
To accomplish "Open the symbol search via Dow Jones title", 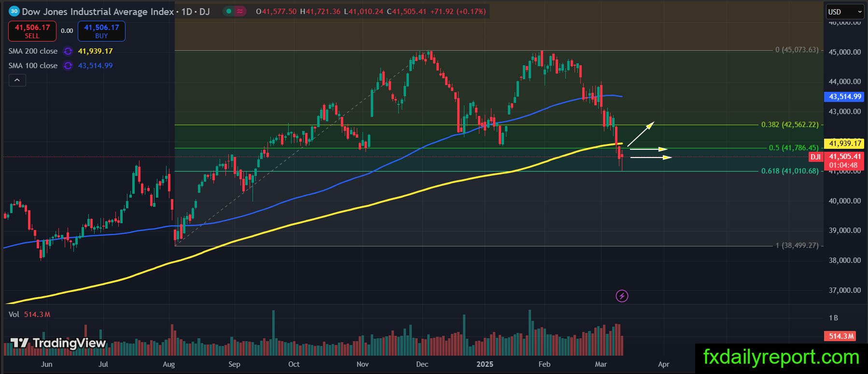I will click(98, 12).
